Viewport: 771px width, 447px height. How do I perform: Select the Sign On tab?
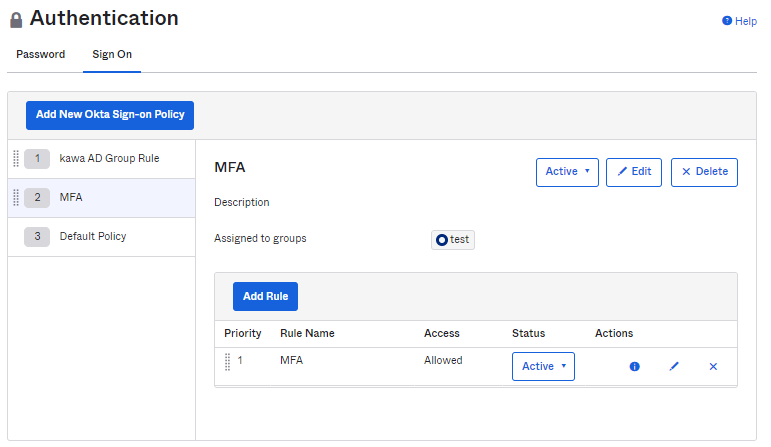(x=111, y=55)
